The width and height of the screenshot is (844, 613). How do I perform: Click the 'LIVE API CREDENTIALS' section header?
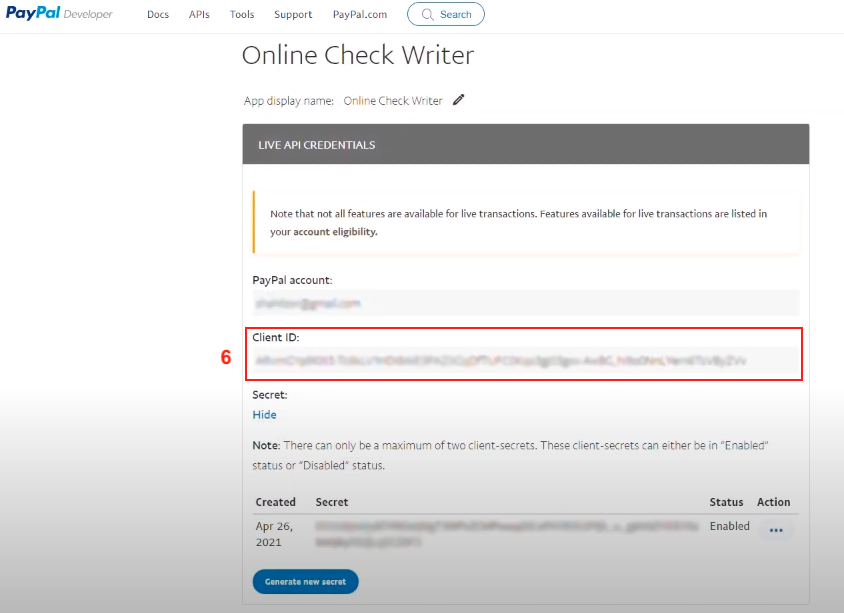click(x=526, y=144)
